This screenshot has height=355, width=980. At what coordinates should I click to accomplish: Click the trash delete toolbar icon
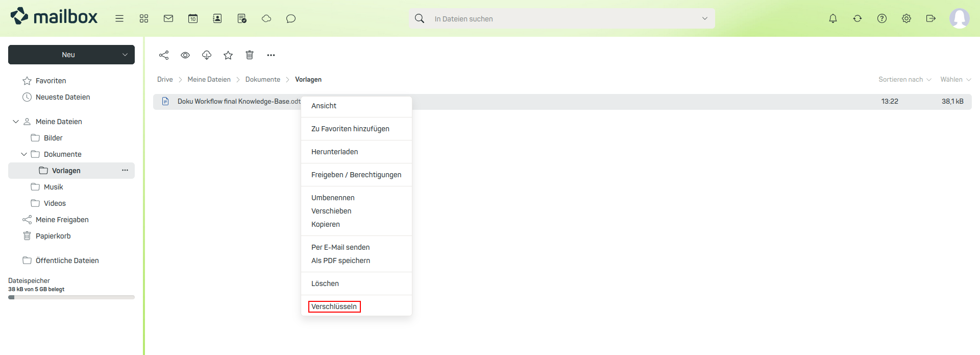250,55
